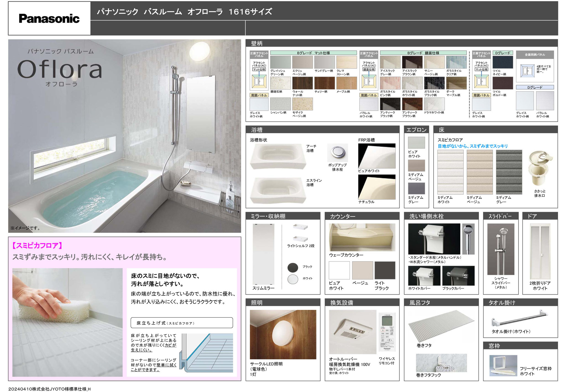Select the ブラック shelf color circle
The height and width of the screenshot is (392, 566).
click(x=293, y=267)
